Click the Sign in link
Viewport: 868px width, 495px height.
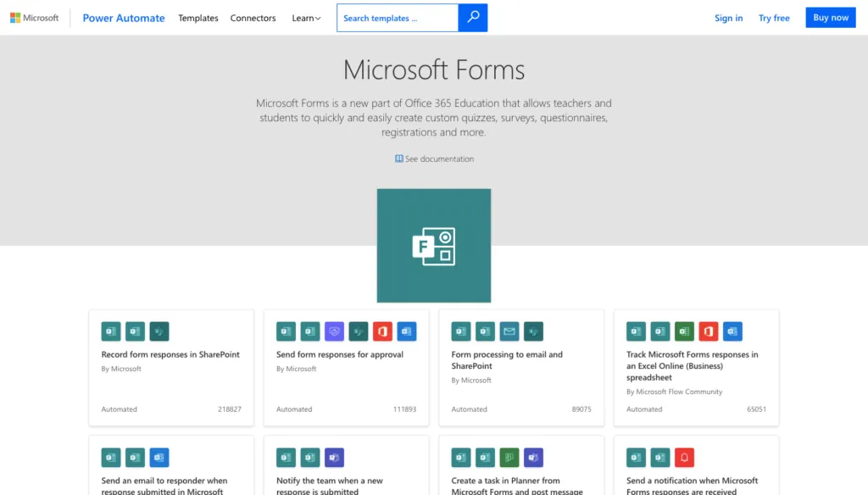tap(728, 18)
